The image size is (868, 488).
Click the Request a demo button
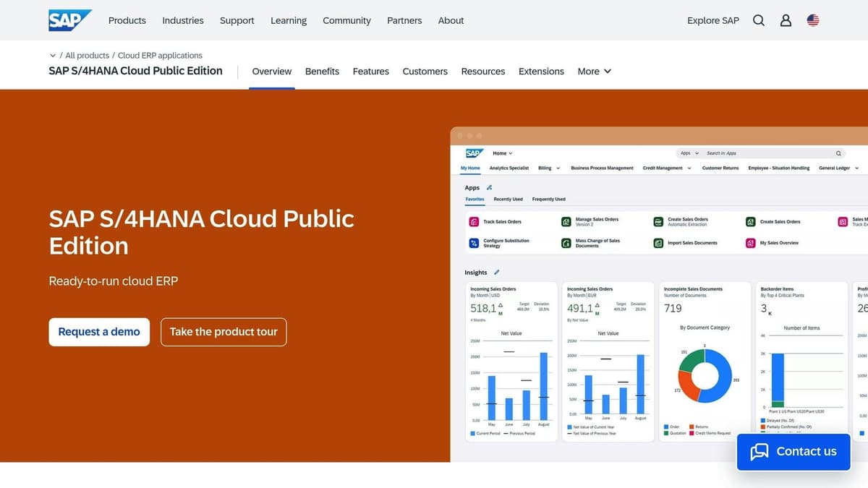pos(99,331)
